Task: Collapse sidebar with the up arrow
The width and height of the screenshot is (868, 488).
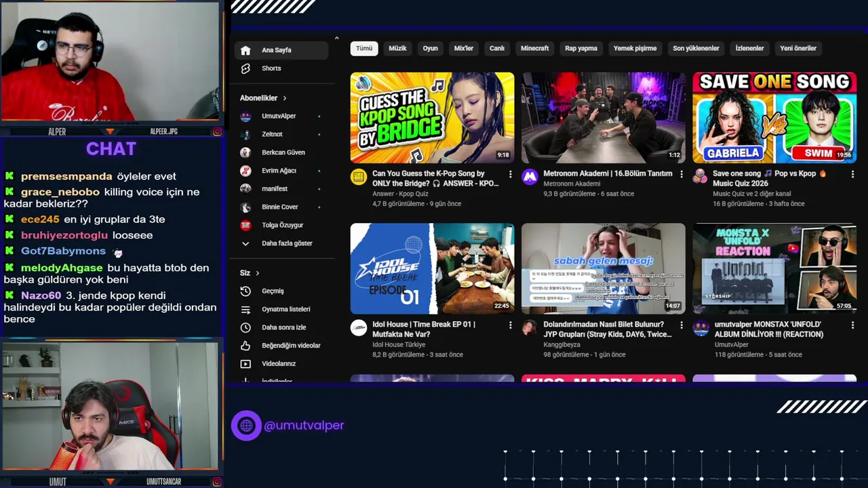Action: (x=336, y=38)
